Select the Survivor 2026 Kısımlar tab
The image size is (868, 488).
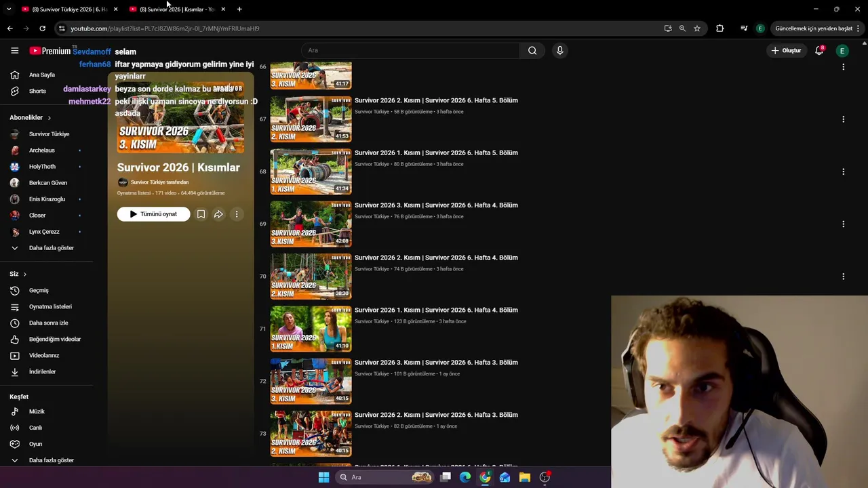pos(178,9)
